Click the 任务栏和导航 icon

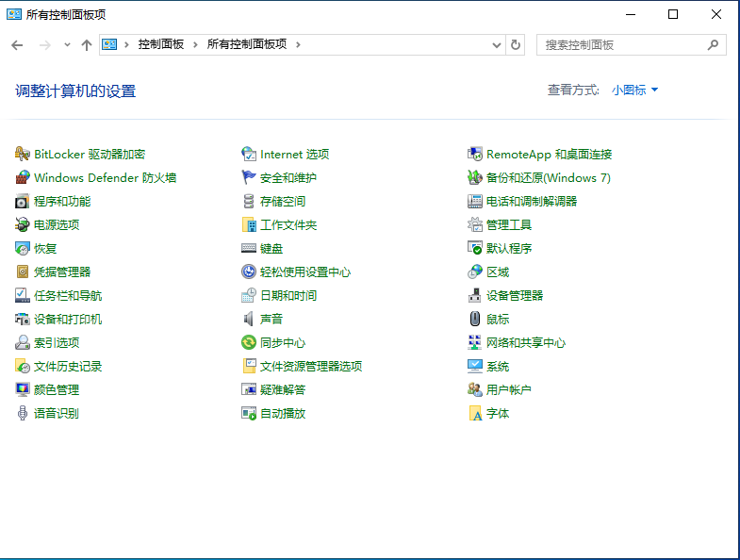tap(23, 296)
